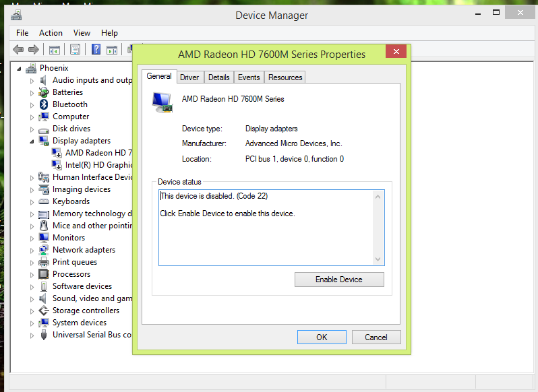Click OK in the Properties dialog
The height and width of the screenshot is (392, 538).
pyautogui.click(x=322, y=337)
